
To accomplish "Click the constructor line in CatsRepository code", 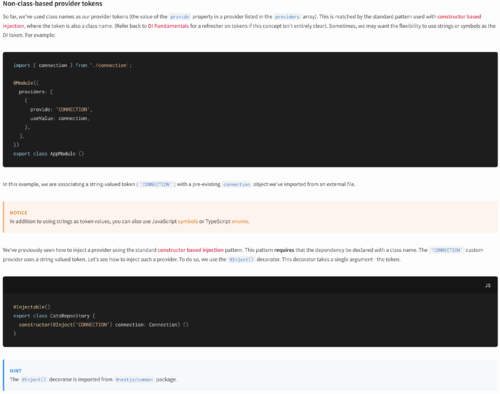I will 103,325.
